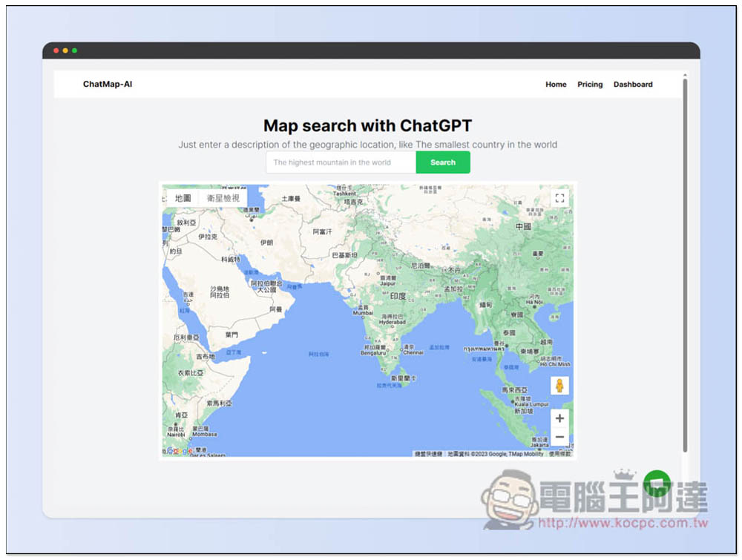Open the Pricing page
Viewport: 742px width, 560px height.
click(x=590, y=85)
